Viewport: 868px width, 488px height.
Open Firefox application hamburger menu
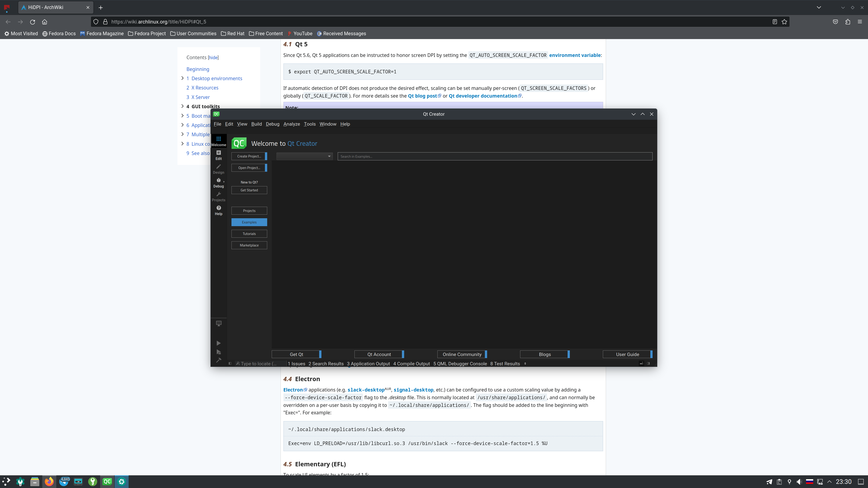[x=860, y=22]
